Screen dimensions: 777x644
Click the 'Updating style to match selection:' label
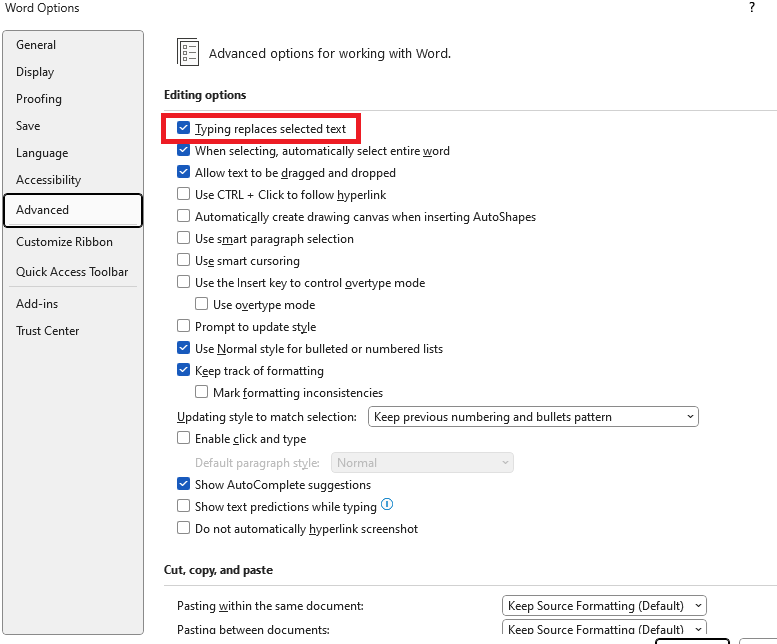coord(267,417)
